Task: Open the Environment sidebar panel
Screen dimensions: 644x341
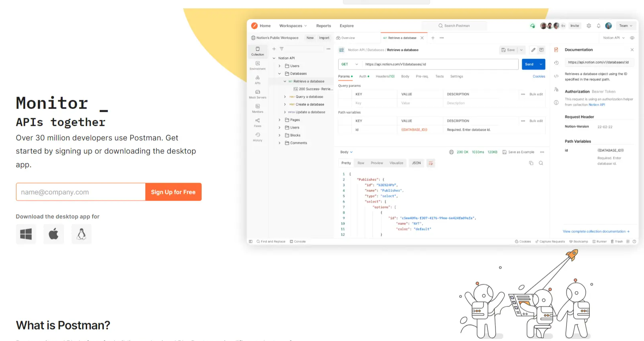Action: pos(258,66)
